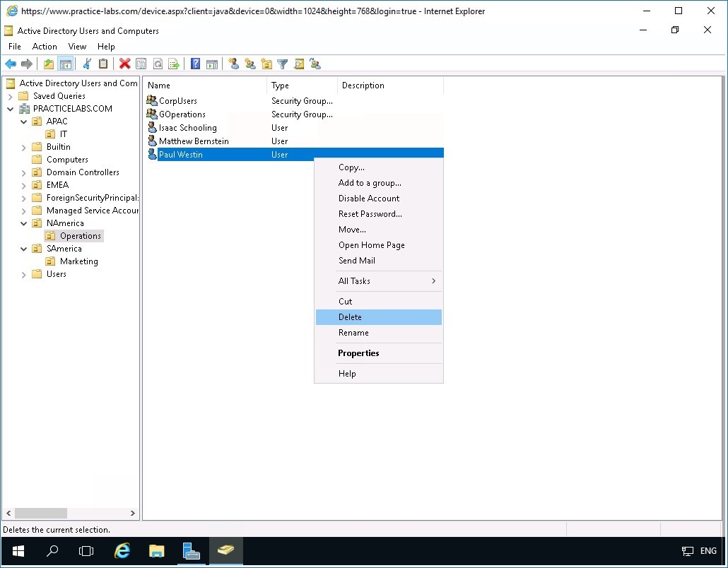This screenshot has height=568, width=728.
Task: Click the Refresh toolbar icon
Action: [158, 64]
